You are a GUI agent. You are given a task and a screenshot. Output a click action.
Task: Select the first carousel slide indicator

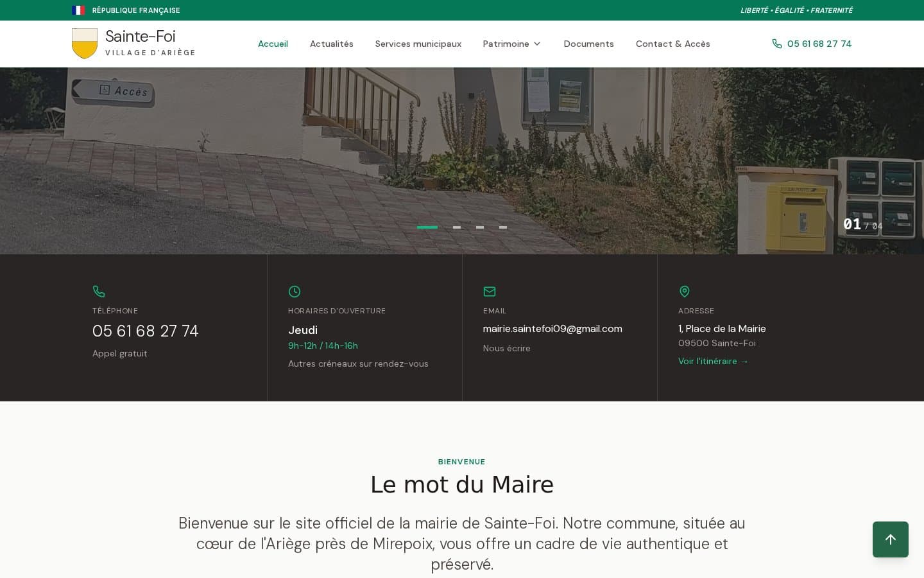tap(427, 227)
